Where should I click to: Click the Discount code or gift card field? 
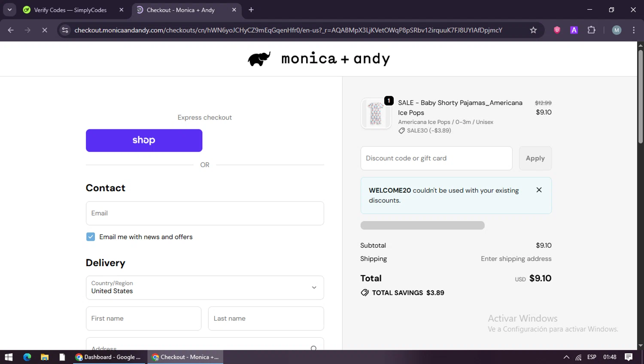point(436,158)
